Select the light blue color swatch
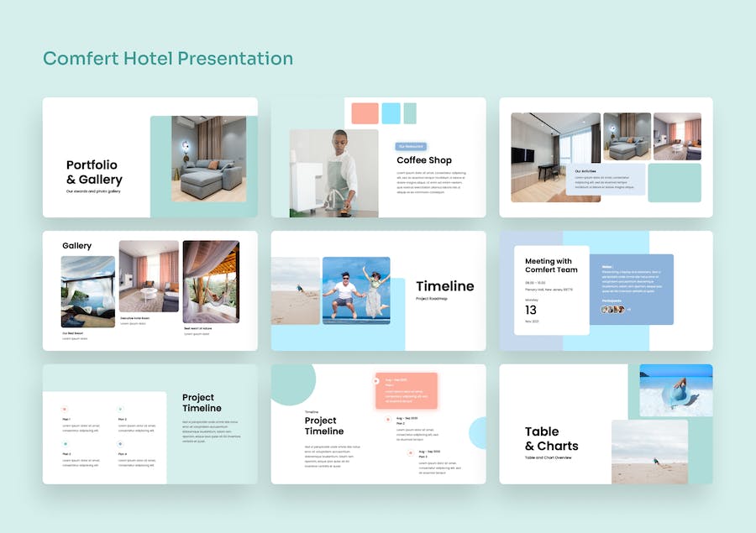756x533 pixels. tap(391, 113)
